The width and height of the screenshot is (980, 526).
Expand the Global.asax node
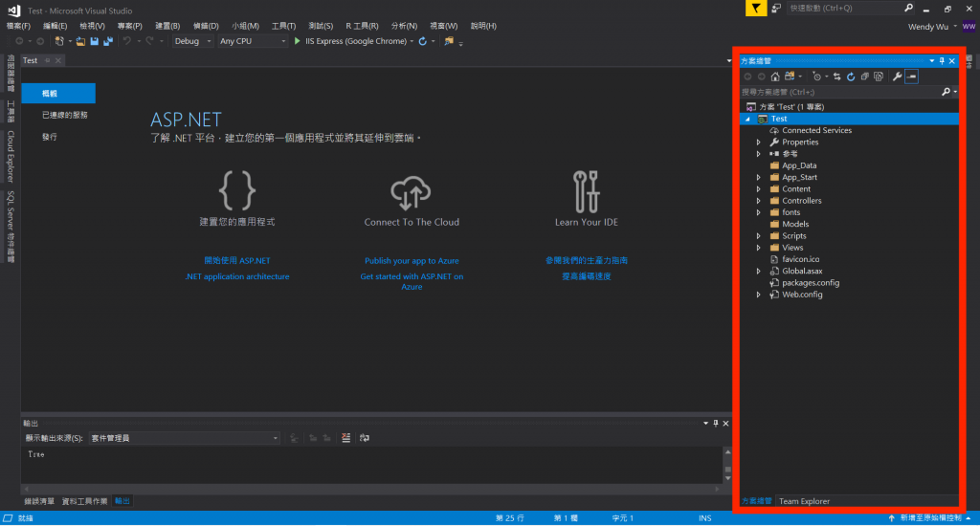point(759,271)
